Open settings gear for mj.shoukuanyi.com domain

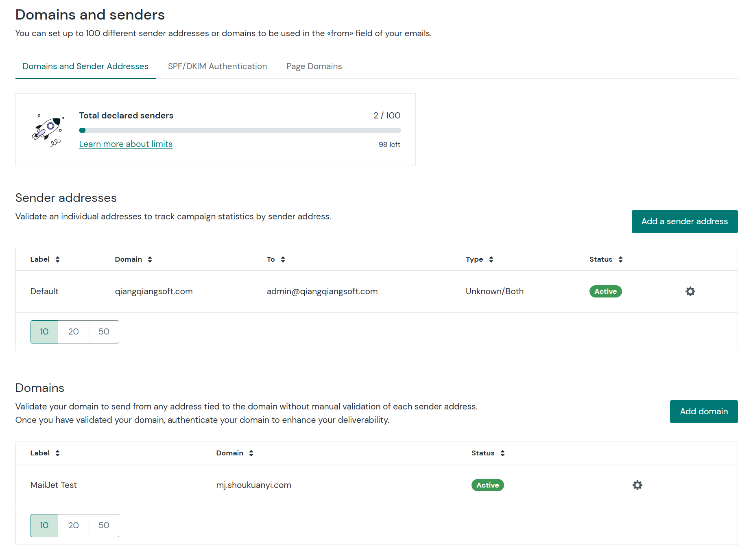tap(637, 485)
